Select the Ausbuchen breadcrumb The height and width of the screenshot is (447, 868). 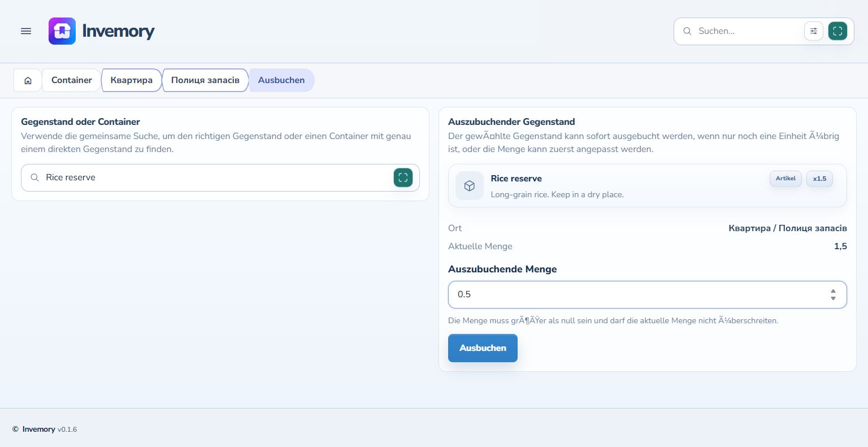click(281, 80)
